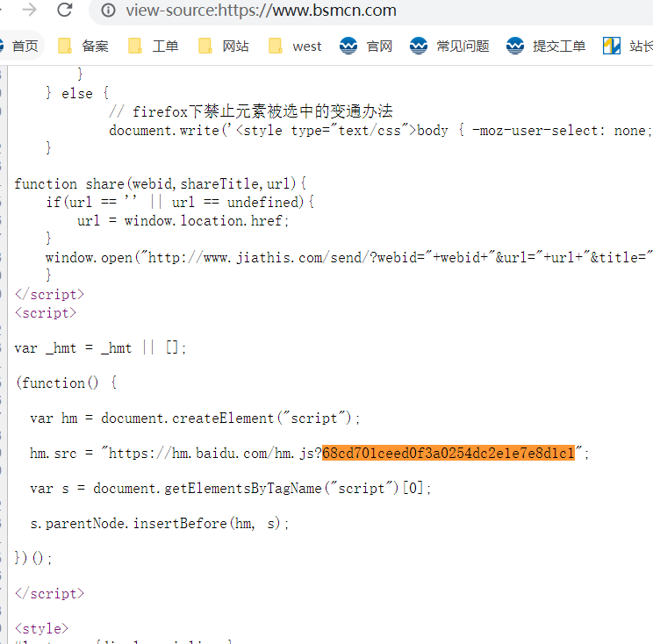Click the document.createElement code line
The image size is (653, 644).
tap(195, 419)
